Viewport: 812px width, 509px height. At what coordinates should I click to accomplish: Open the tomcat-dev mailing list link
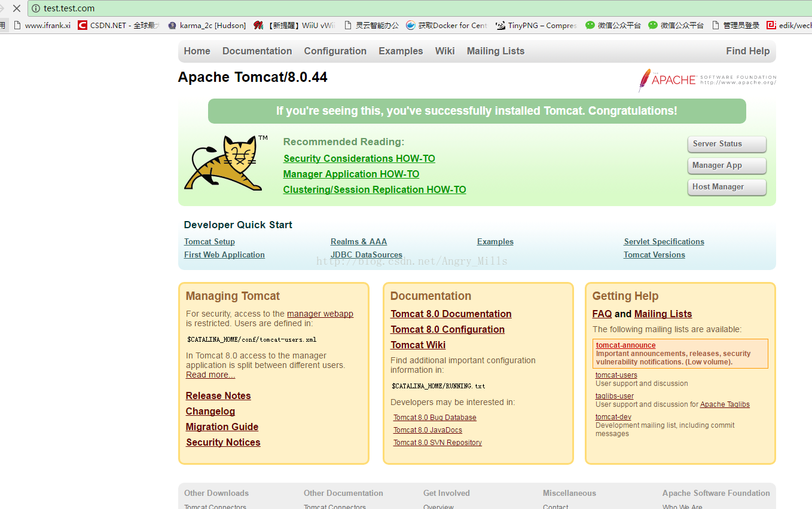click(x=613, y=417)
